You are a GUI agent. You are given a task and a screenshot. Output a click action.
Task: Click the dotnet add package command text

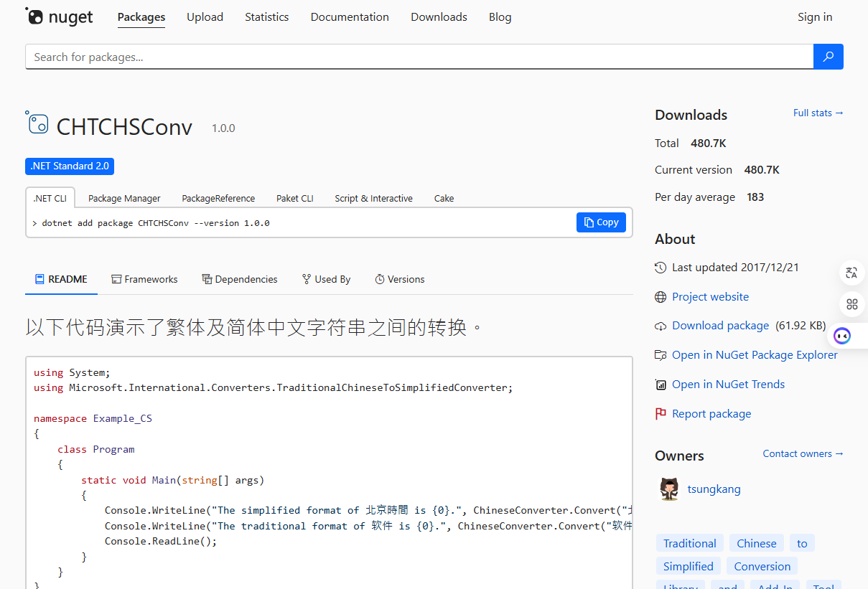[x=156, y=223]
